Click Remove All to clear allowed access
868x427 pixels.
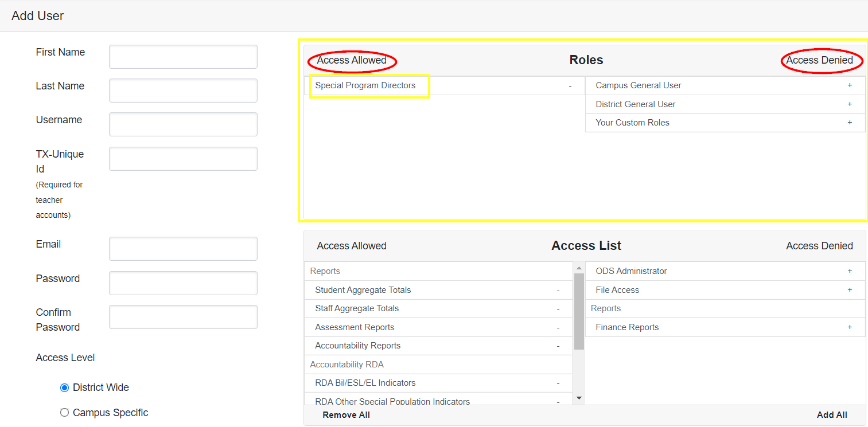click(345, 414)
